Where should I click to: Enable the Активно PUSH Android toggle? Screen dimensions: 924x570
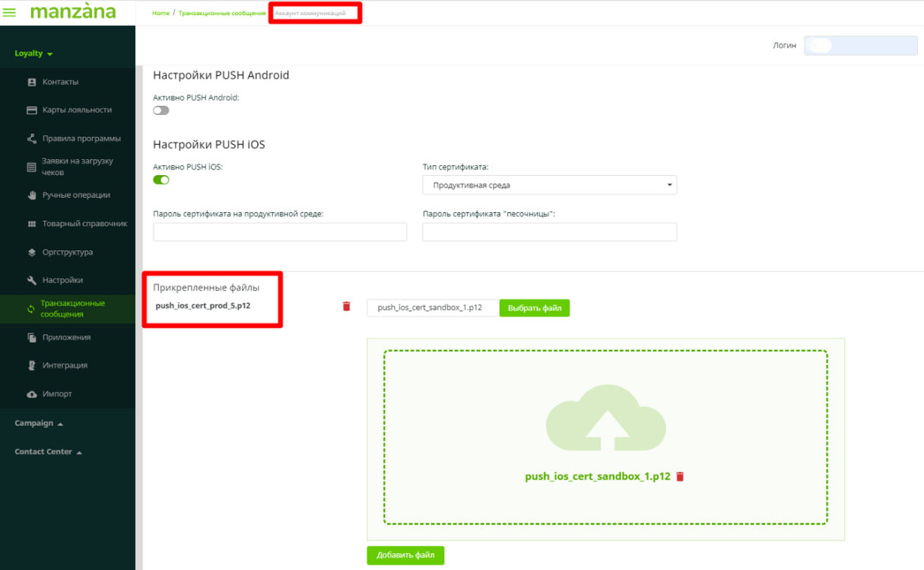160,110
